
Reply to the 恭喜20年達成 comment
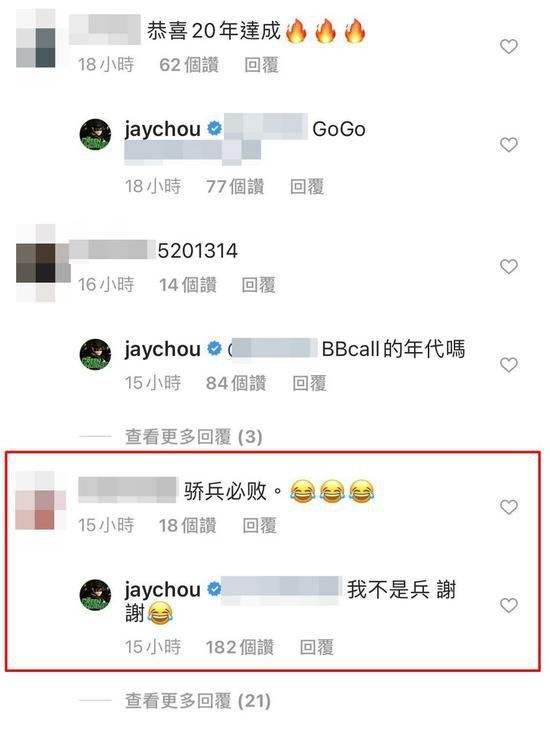(262, 65)
